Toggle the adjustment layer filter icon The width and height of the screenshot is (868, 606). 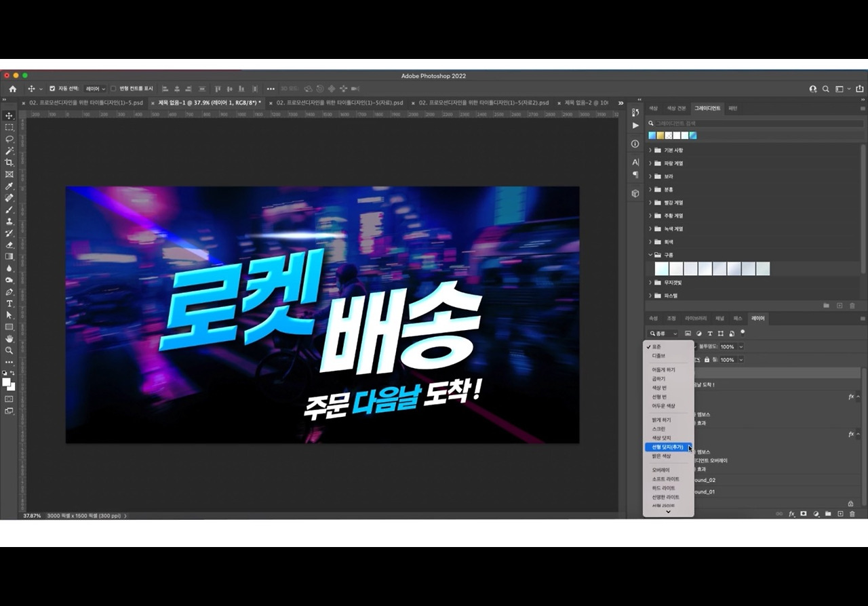(699, 334)
